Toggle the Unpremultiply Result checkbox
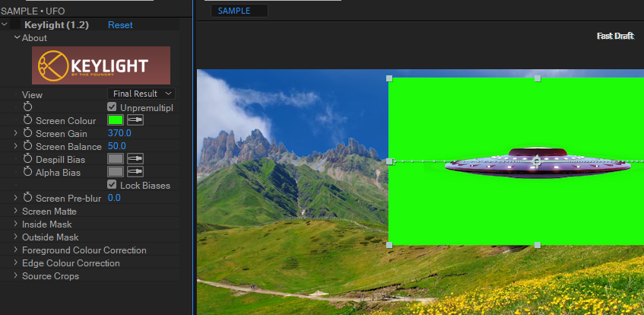The image size is (644, 315). (111, 107)
